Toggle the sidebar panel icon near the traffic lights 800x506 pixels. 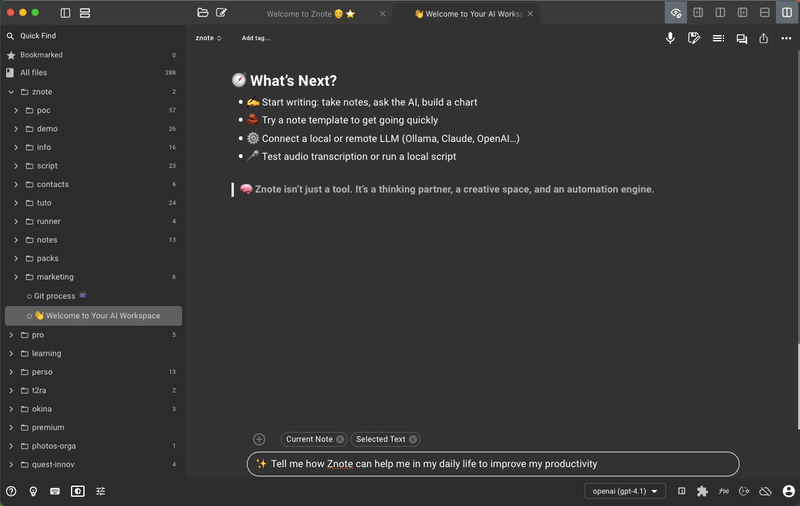coord(65,13)
